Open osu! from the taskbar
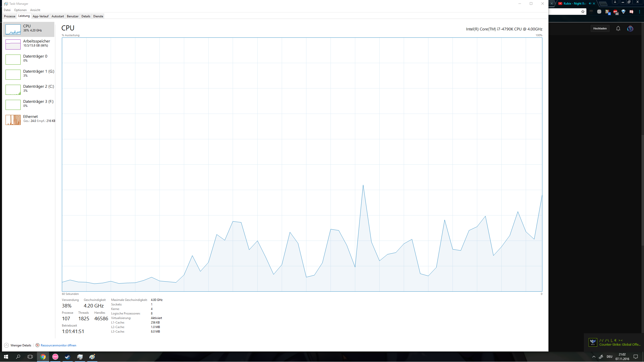Viewport: 644px width, 362px height. point(55,357)
